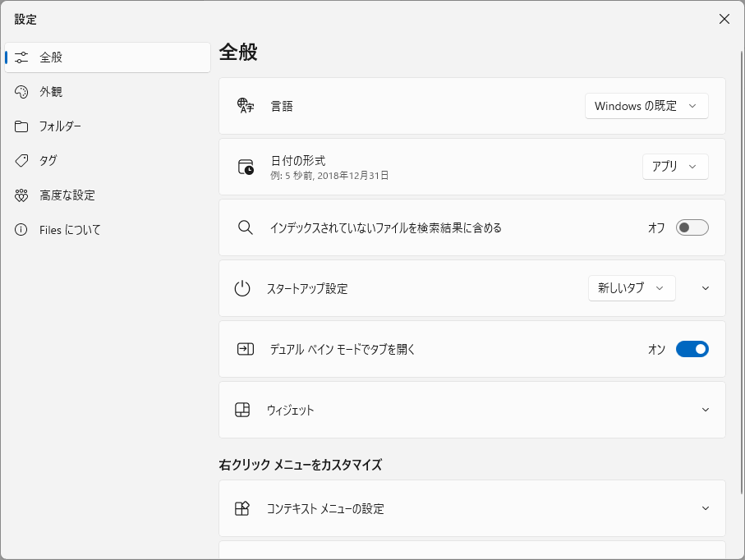
Task: Open the タグ settings page
Action: coord(108,161)
